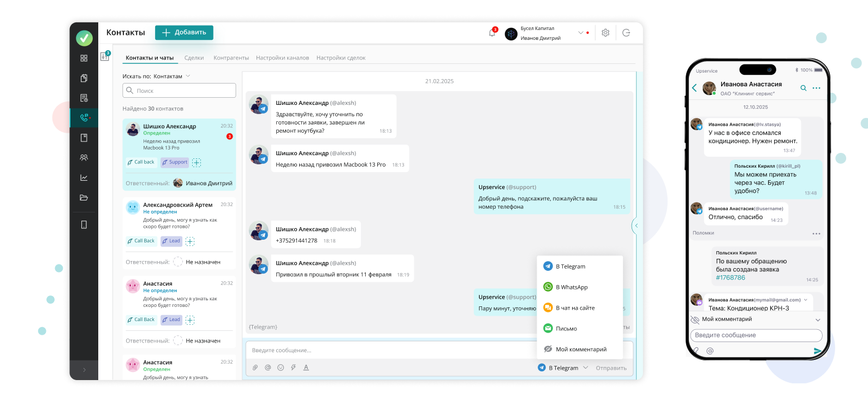
Task: Open the emoji picker icon
Action: (281, 368)
